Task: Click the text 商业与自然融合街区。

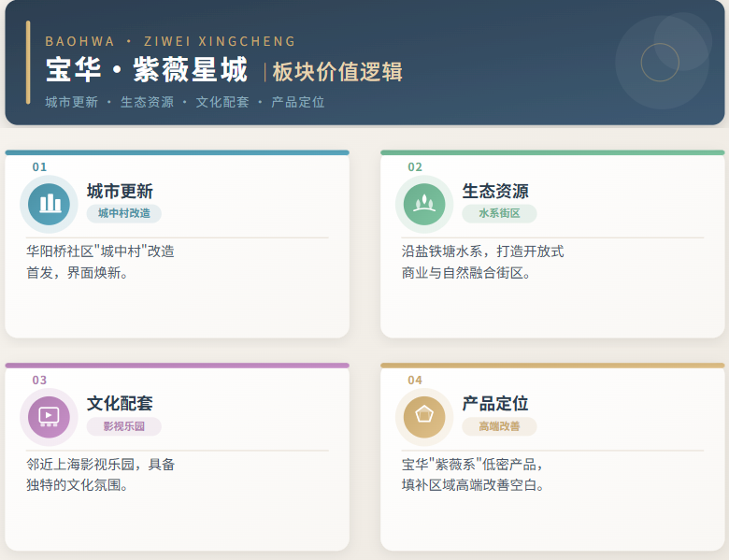Action: point(466,273)
